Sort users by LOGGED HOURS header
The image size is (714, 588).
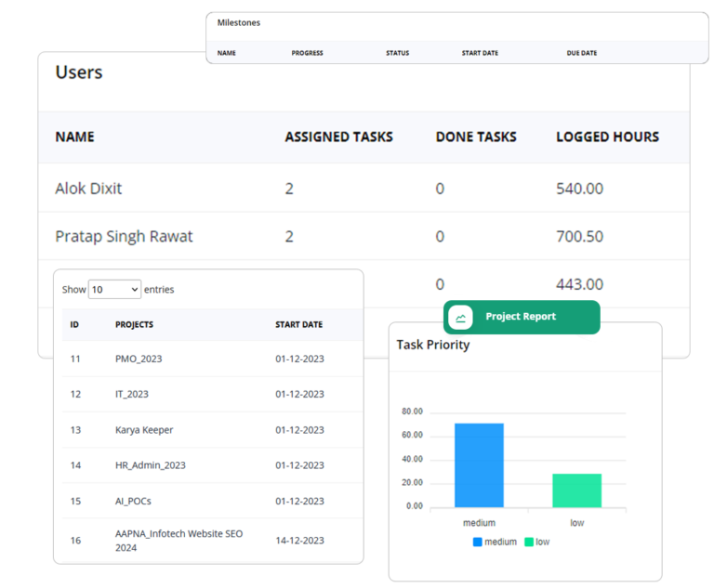607,137
